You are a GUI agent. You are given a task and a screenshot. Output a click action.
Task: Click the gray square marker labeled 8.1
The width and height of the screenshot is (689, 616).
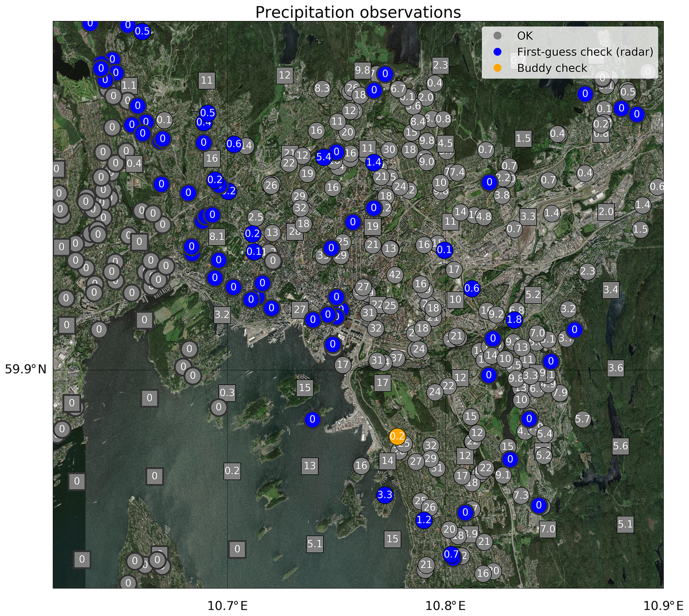click(217, 236)
